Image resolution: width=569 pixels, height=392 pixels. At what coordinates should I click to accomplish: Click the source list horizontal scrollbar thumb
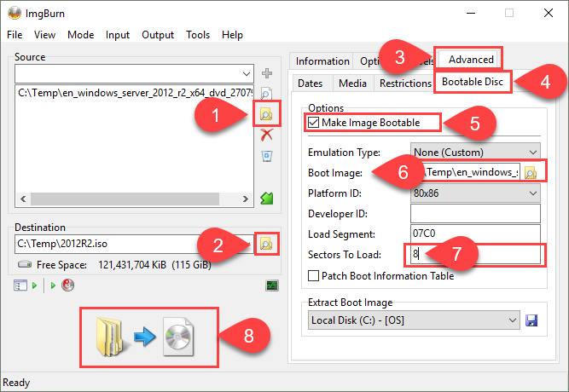125,199
